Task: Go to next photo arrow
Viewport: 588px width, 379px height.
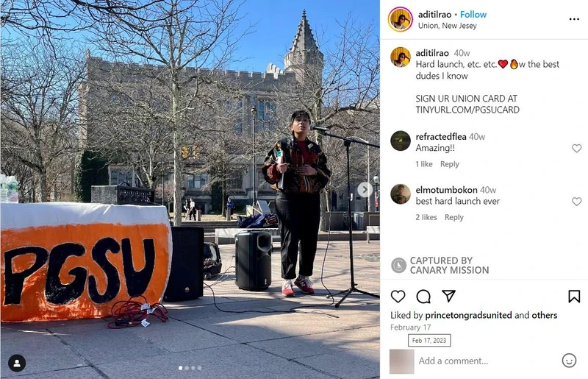Action: (x=364, y=189)
